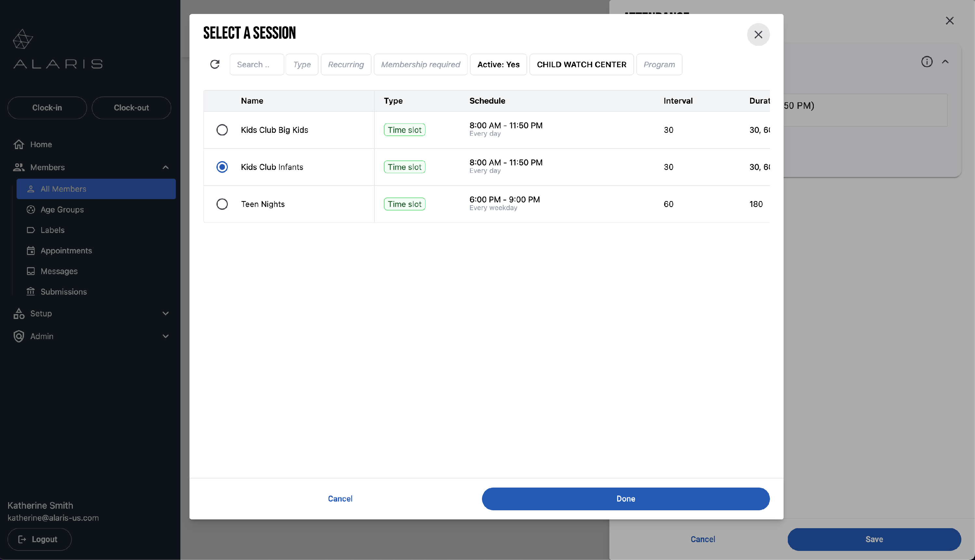This screenshot has width=975, height=560.
Task: Click the Search input field
Action: pos(257,64)
